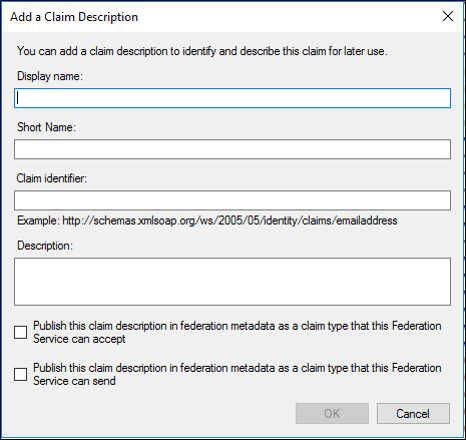
Task: Click the introductory claim description instruction text
Action: tap(202, 51)
